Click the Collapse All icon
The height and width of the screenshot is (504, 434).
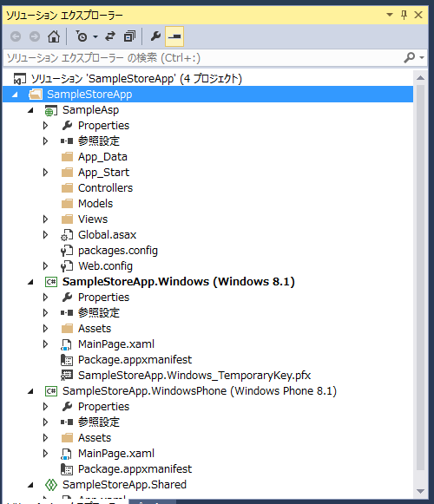pos(129,36)
